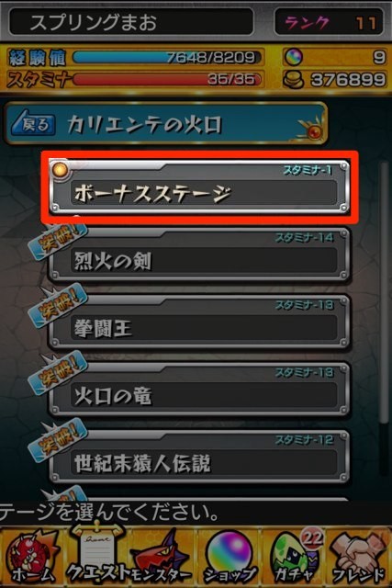Click the stage list vertical scrollbar
The height and width of the screenshot is (588, 392).
tap(383, 292)
